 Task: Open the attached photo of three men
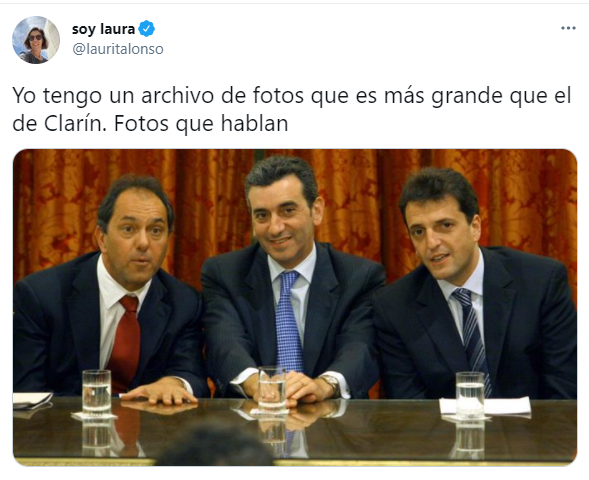(295, 307)
